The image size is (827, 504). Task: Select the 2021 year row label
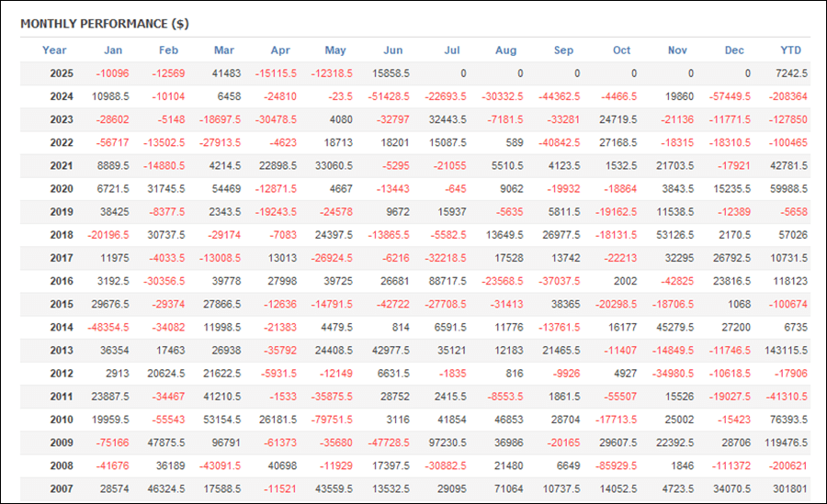(62, 165)
